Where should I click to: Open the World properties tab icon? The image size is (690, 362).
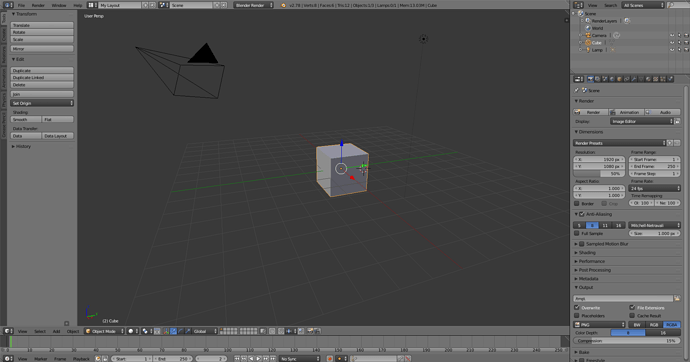click(612, 79)
